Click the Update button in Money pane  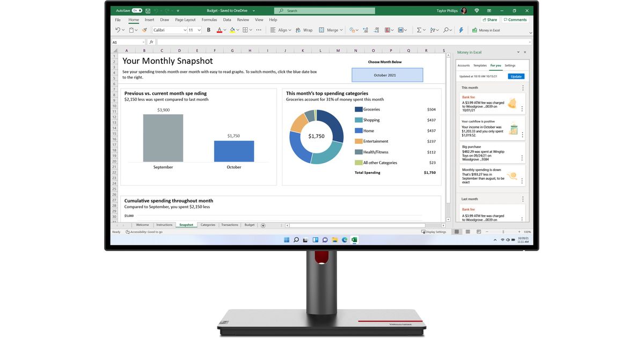[x=516, y=76]
